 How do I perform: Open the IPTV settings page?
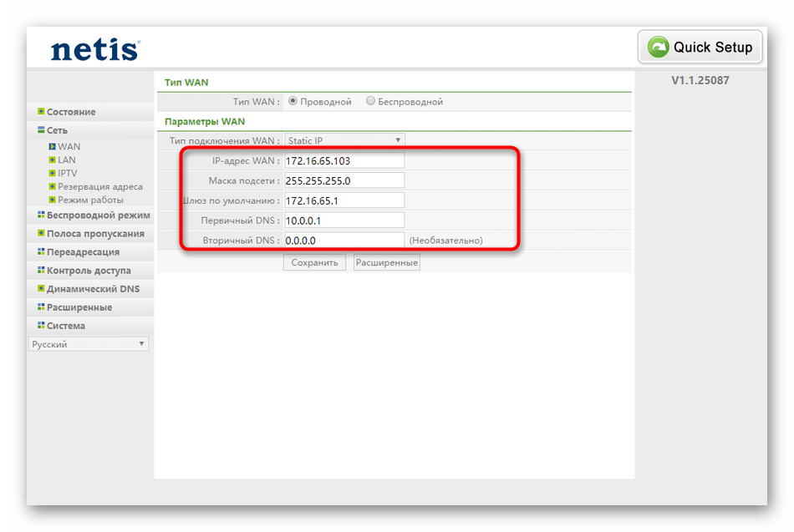click(x=68, y=173)
